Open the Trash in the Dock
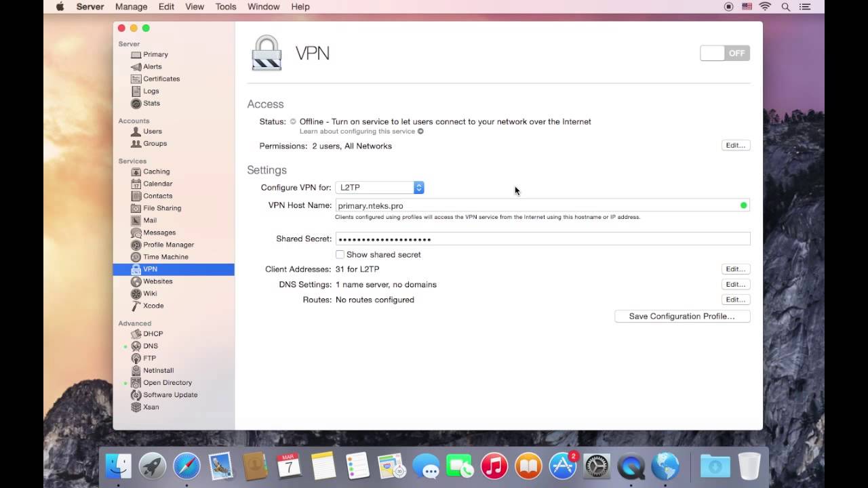The height and width of the screenshot is (488, 868). 749,466
